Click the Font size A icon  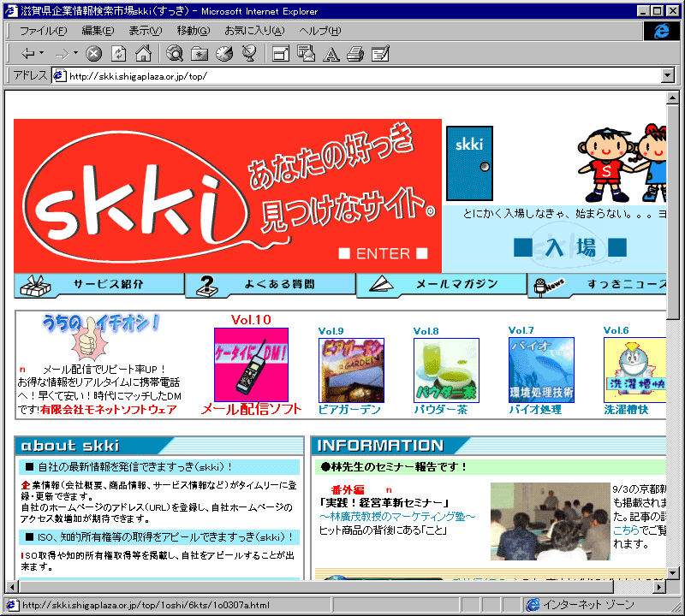pyautogui.click(x=331, y=54)
